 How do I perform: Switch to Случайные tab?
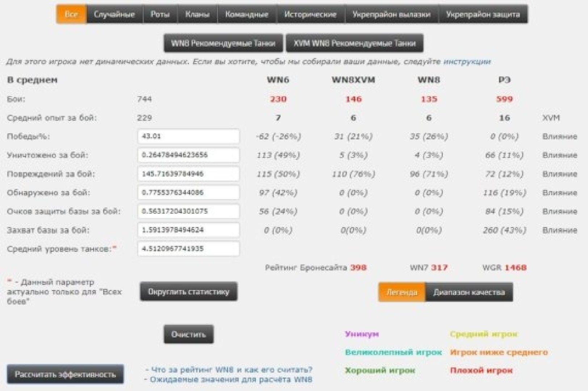[x=114, y=14]
